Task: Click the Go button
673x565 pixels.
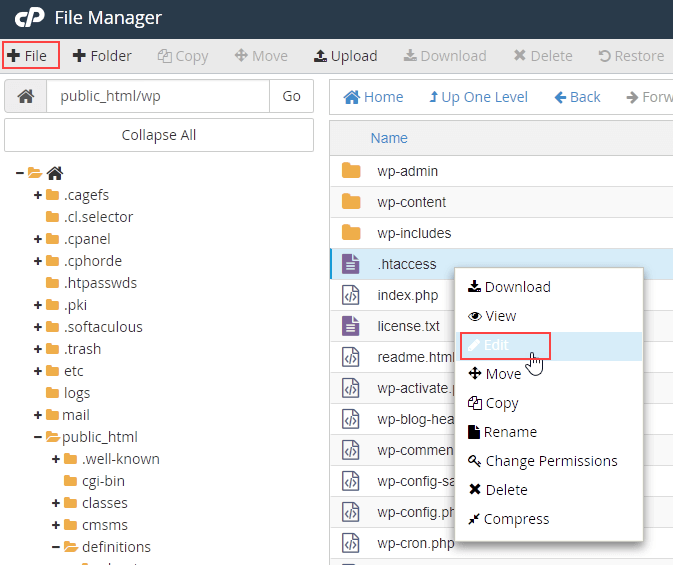Action: point(291,96)
